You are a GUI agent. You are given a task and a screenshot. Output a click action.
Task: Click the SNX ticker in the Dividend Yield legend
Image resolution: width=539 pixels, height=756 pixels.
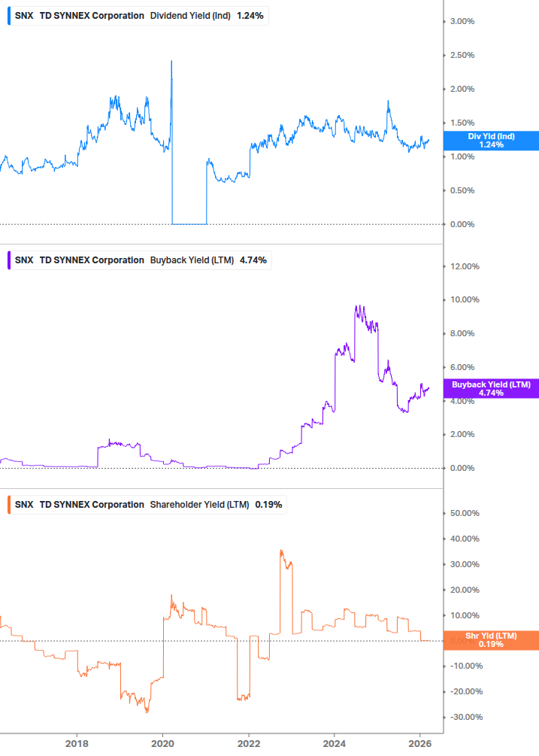(x=24, y=16)
